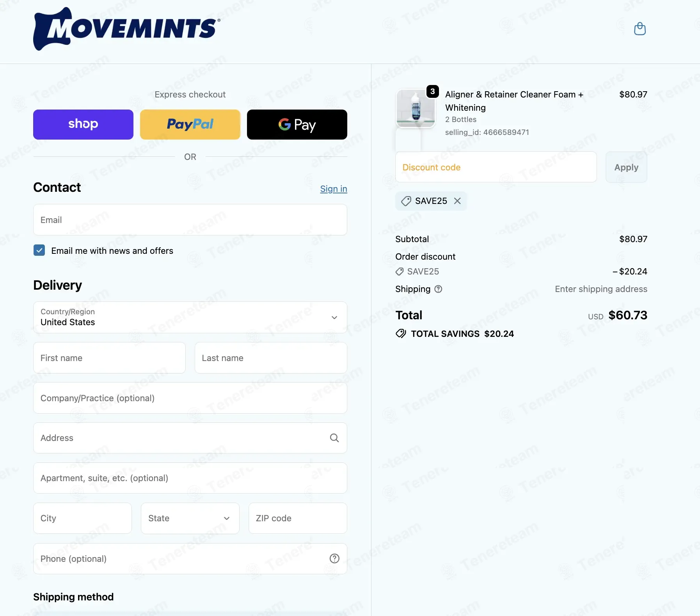Pay with PayPal express checkout
This screenshot has height=616, width=700.
tap(190, 124)
